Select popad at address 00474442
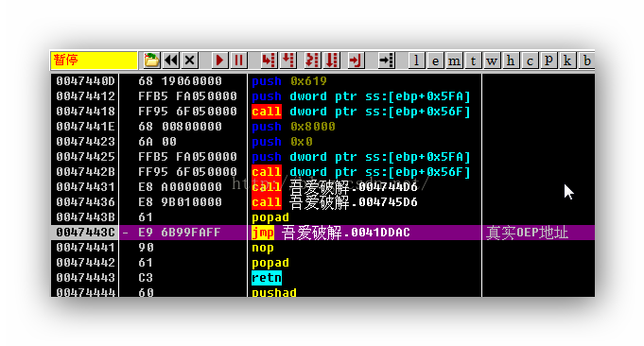644x346 pixels. click(x=270, y=263)
